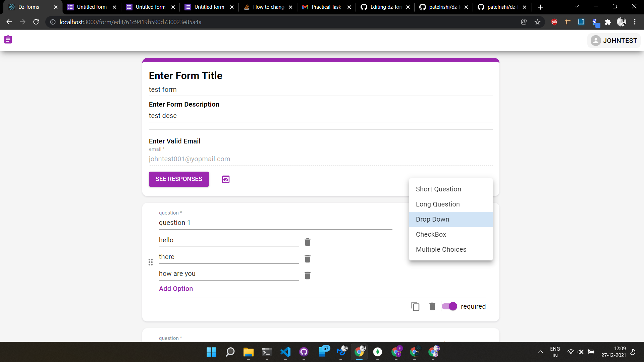
Task: Select Short Question from the question type menu
Action: (438, 189)
